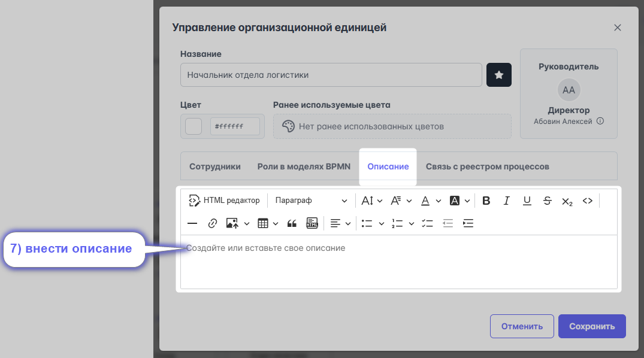Click the white color swatch under Цвет
Image resolution: width=644 pixels, height=358 pixels.
pos(193,126)
